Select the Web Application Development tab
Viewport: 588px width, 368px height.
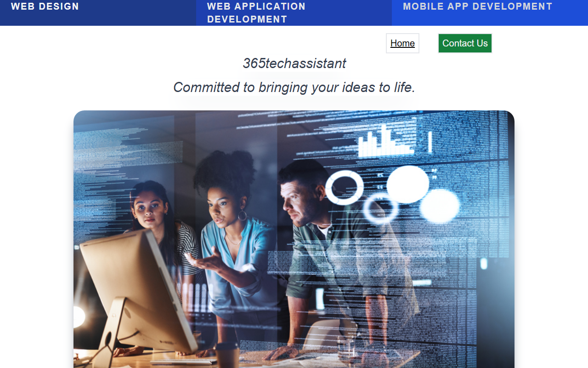coord(294,12)
